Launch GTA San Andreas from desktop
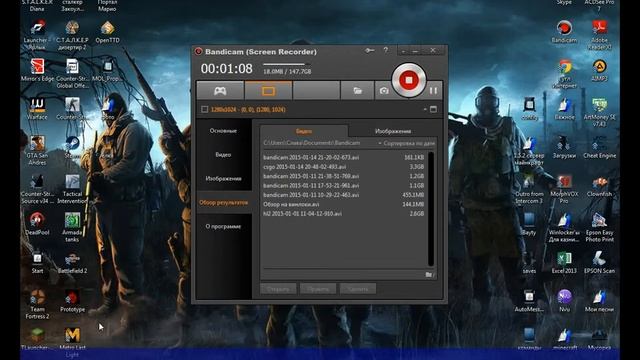This screenshot has height=360, width=640. click(37, 151)
